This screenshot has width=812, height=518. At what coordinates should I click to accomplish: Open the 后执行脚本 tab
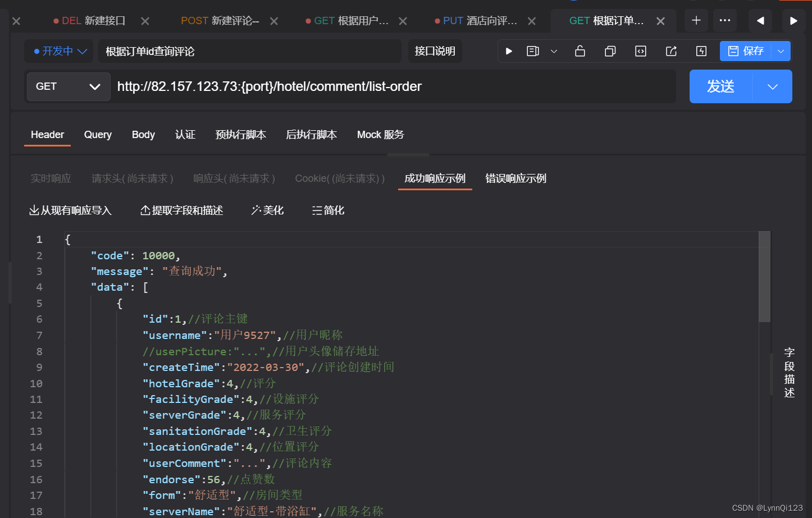point(312,135)
